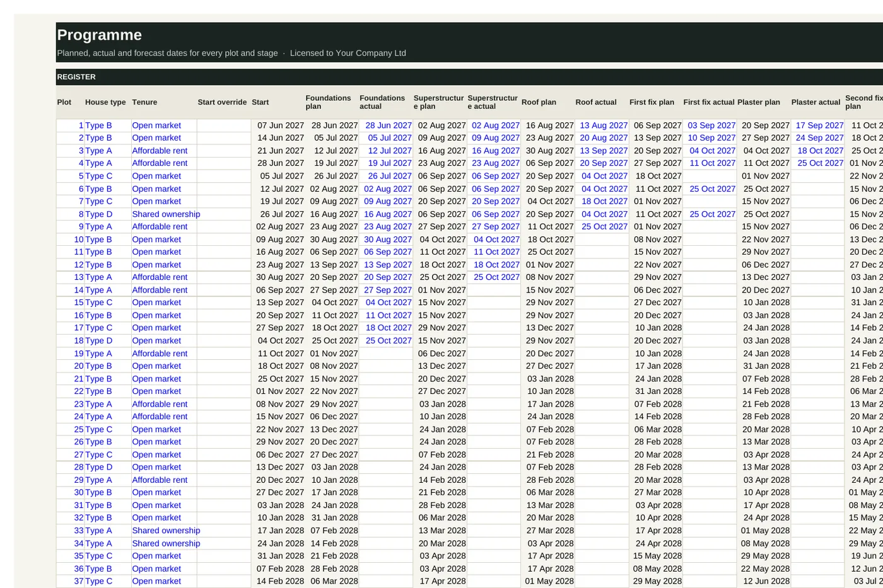Click the Programme page title
883x588 pixels.
(100, 35)
